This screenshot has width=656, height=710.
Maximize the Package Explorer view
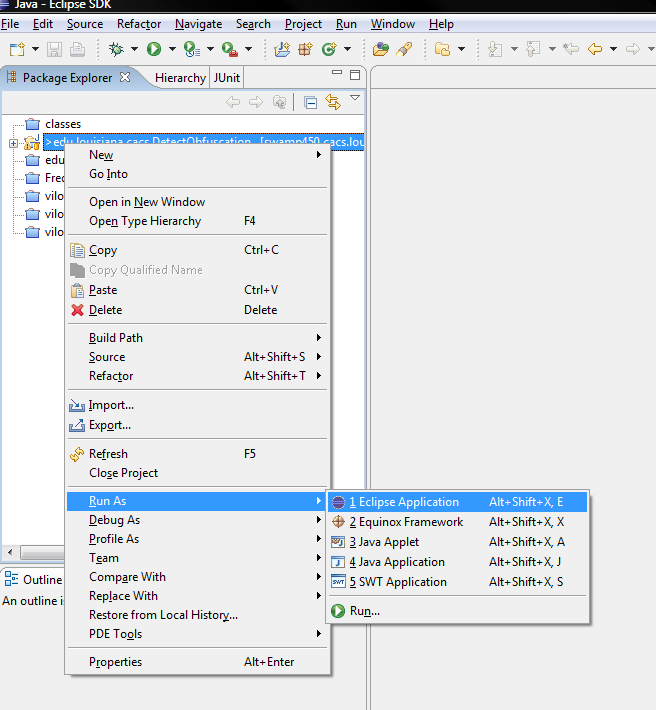click(x=355, y=75)
